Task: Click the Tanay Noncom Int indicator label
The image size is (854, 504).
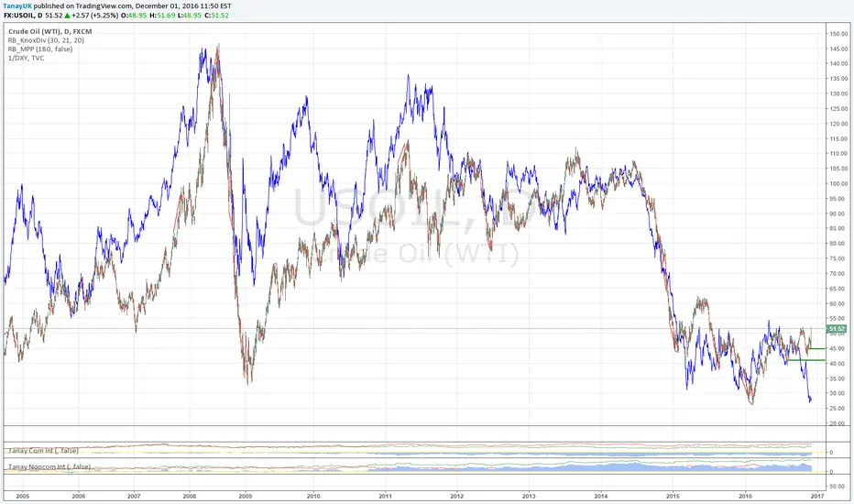Action: [x=49, y=467]
